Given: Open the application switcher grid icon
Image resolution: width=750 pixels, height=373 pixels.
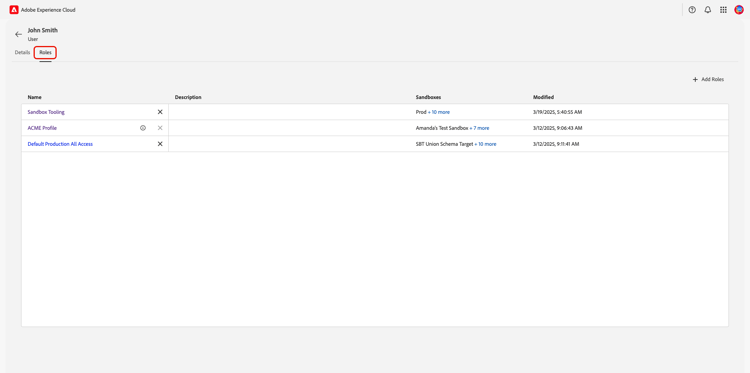Looking at the screenshot, I should coord(723,10).
